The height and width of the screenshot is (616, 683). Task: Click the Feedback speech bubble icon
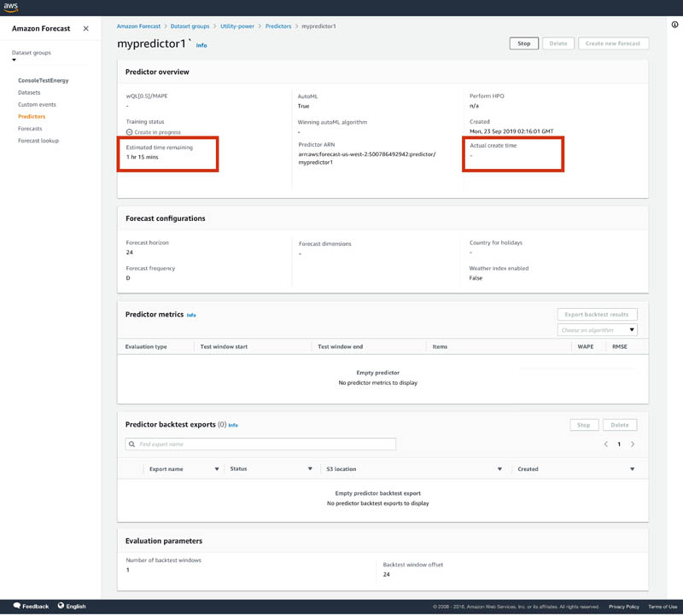pyautogui.click(x=17, y=606)
